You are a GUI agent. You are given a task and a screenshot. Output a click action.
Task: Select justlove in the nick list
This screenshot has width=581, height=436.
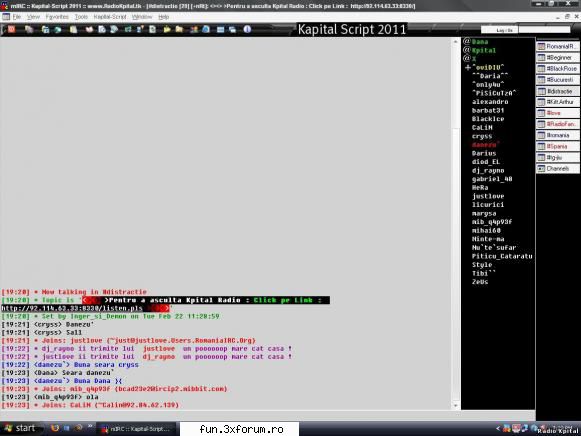[x=488, y=196]
